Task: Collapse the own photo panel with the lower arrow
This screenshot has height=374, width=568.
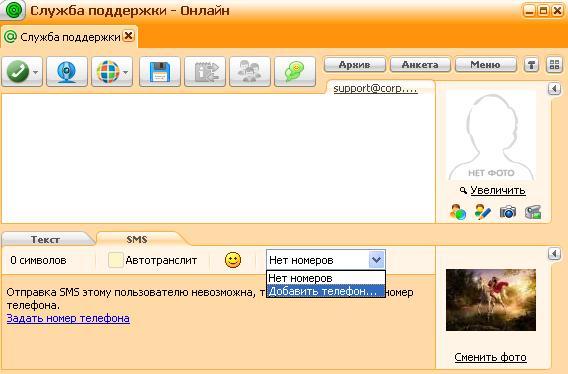Action: (554, 254)
